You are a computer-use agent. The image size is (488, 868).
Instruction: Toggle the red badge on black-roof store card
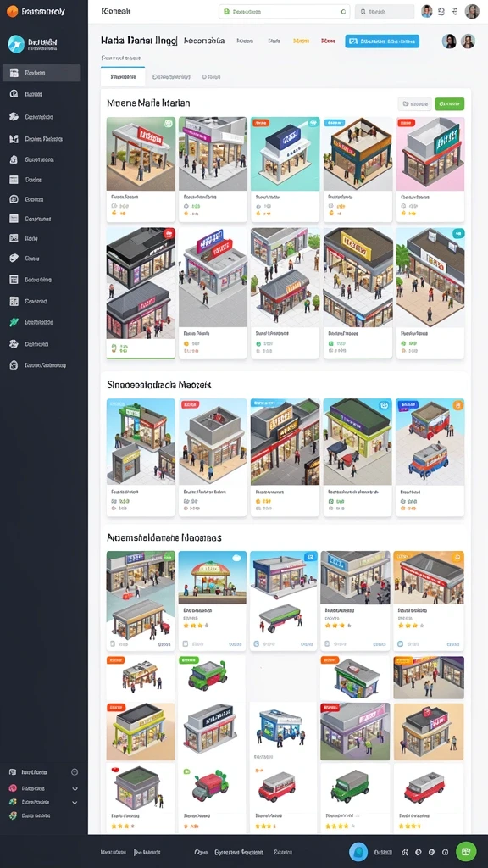(x=169, y=234)
